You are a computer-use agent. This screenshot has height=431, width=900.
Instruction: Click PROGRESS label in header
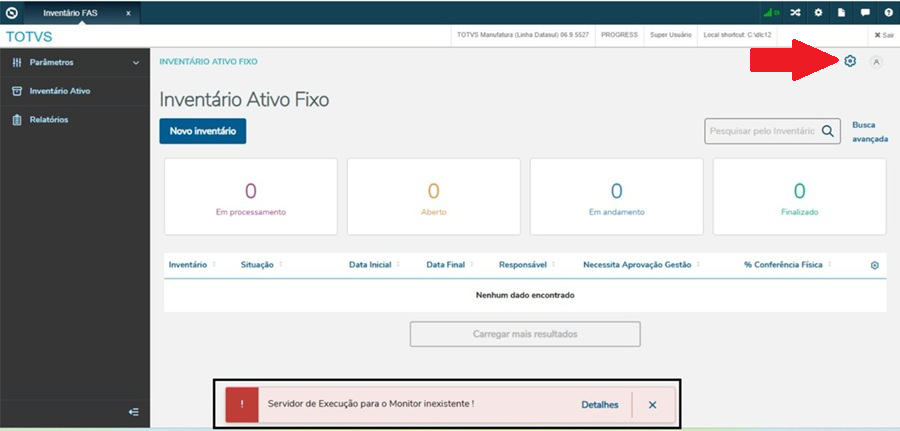[619, 35]
